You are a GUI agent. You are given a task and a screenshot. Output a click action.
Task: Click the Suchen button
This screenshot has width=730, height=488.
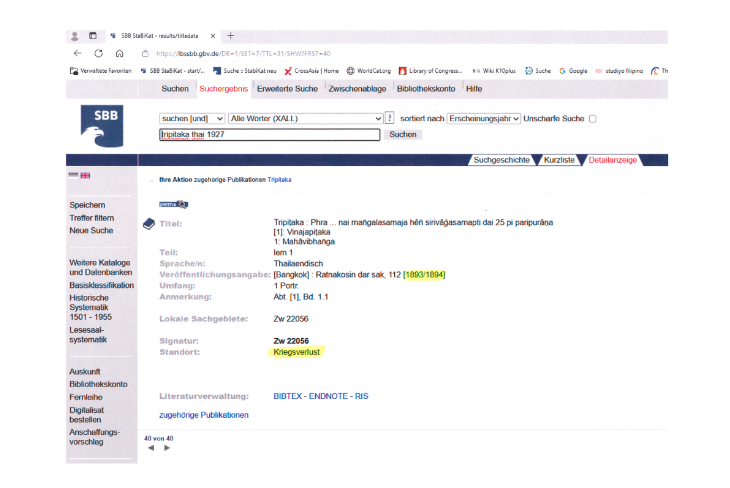(403, 135)
